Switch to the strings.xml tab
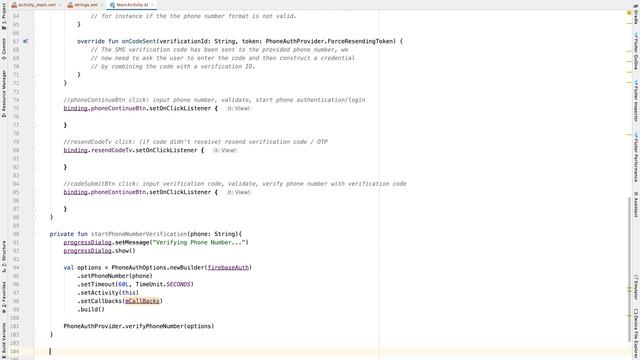 tap(86, 5)
